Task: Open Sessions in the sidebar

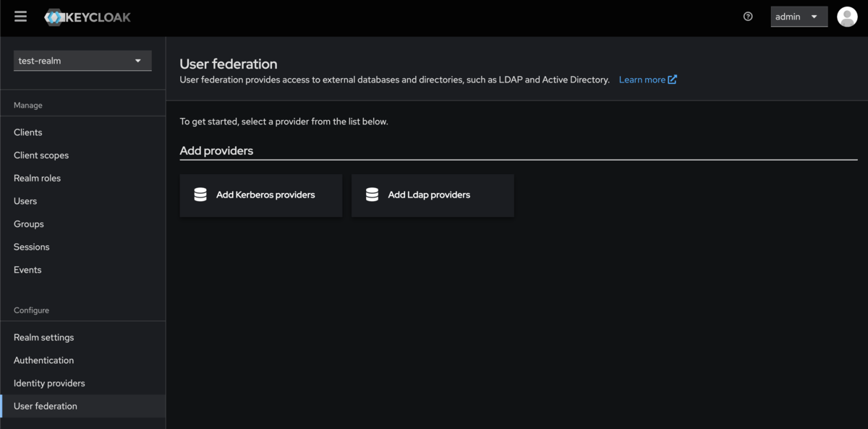Action: [82, 247]
